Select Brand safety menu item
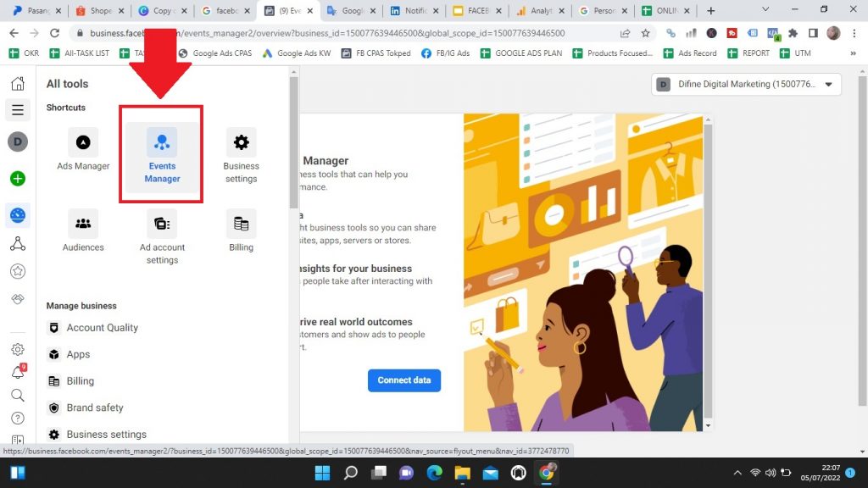 click(x=95, y=408)
